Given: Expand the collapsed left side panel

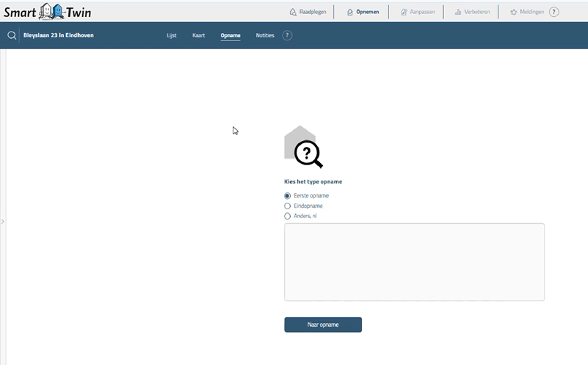Looking at the screenshot, I should click(3, 221).
